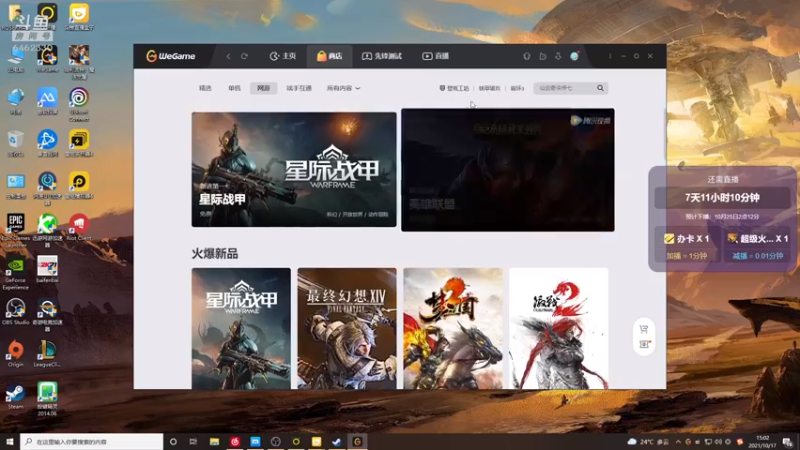
Task: Click the thumbs-up icon in the WeGame title bar
Action: 542,56
